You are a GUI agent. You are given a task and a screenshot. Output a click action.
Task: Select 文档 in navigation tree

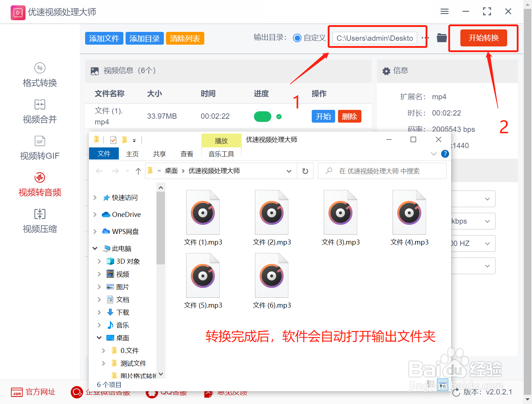(x=123, y=299)
